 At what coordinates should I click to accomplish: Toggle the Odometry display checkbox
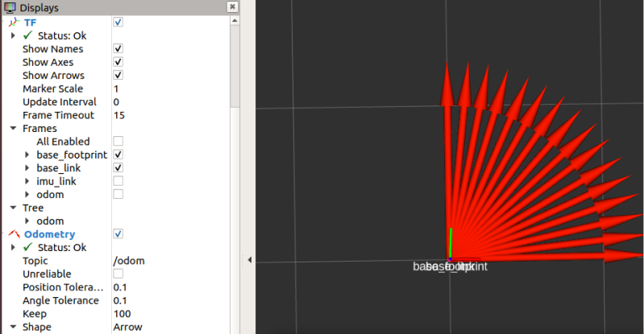coord(118,233)
